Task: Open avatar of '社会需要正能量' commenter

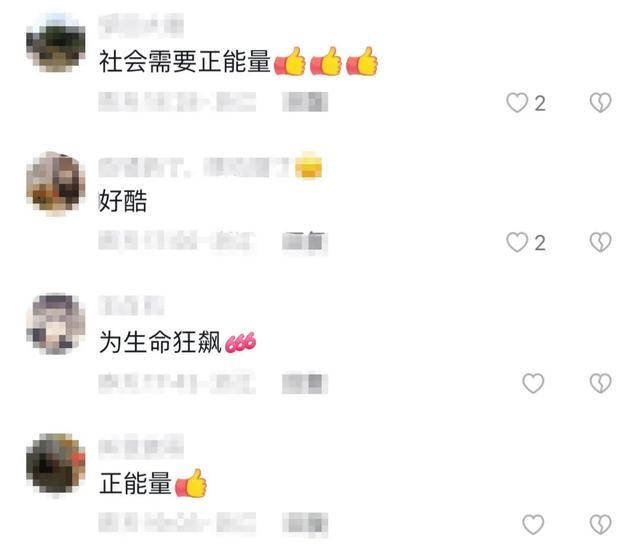Action: [x=56, y=43]
